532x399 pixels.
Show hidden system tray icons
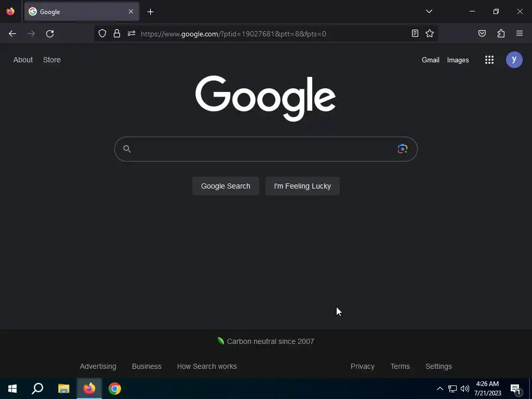coord(440,389)
